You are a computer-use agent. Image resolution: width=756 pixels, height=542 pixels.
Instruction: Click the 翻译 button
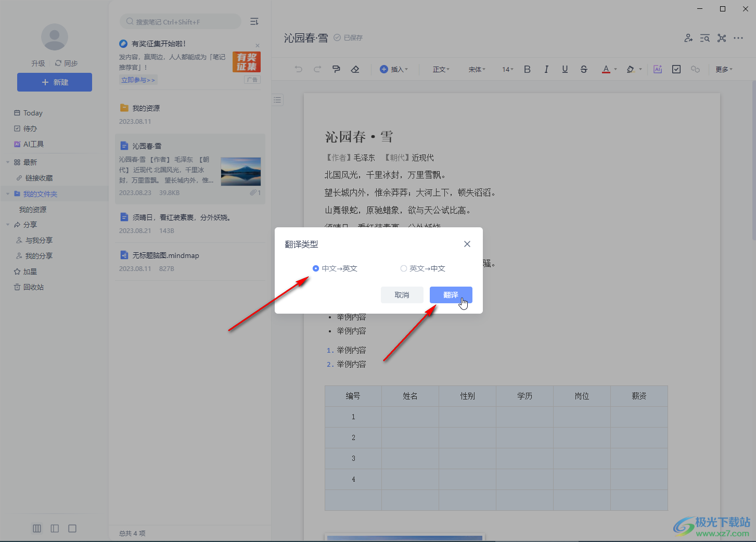click(x=451, y=295)
